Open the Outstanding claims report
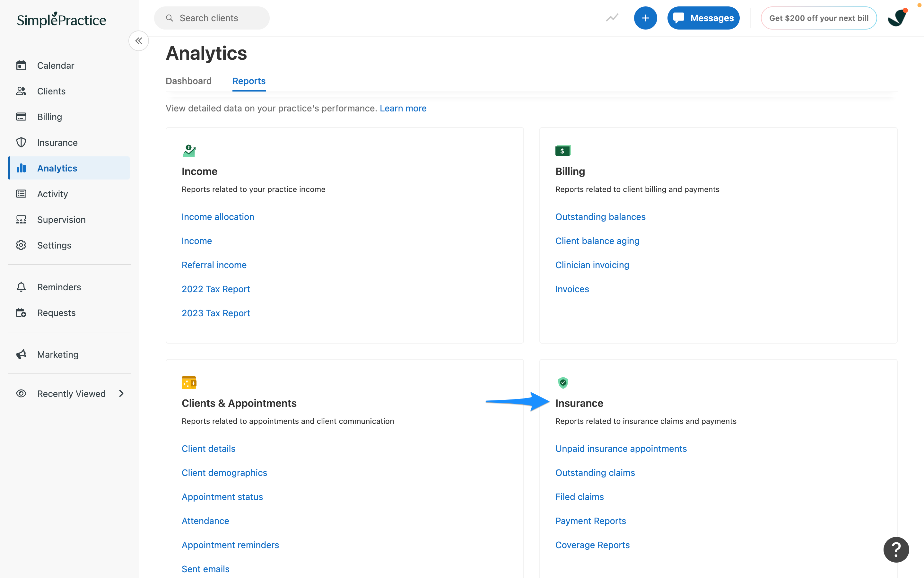Image resolution: width=924 pixels, height=578 pixels. coord(595,472)
